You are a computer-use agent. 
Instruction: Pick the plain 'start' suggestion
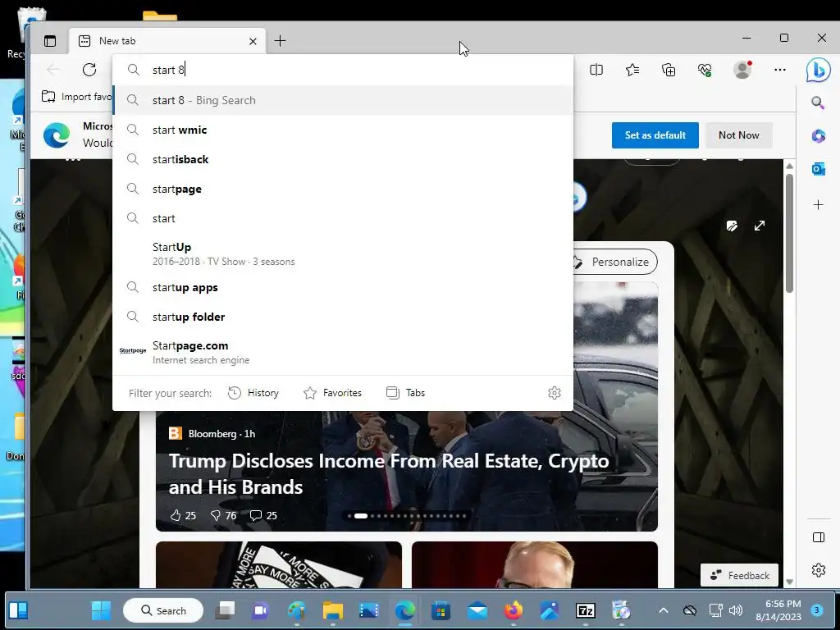tap(343, 218)
